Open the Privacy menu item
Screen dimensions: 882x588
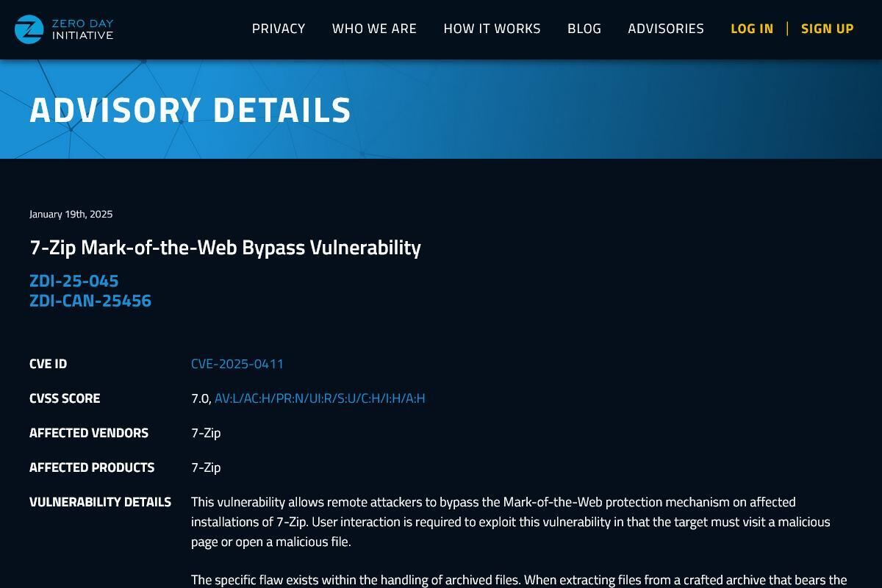coord(279,29)
